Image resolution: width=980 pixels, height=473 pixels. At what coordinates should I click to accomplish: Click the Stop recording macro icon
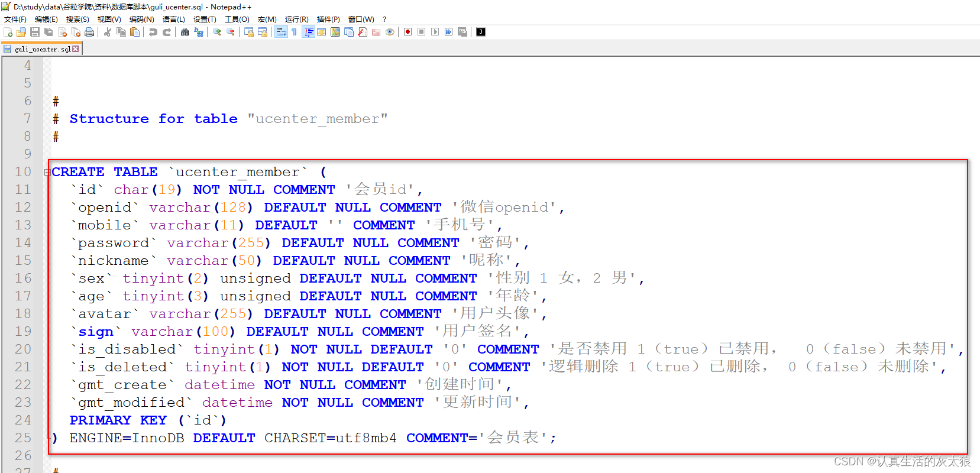pyautogui.click(x=422, y=32)
